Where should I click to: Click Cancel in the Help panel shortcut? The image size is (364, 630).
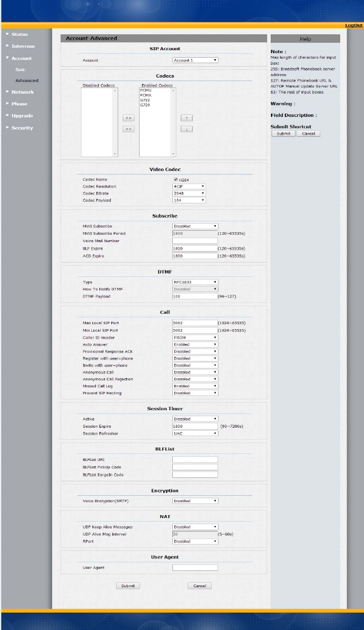[x=308, y=134]
